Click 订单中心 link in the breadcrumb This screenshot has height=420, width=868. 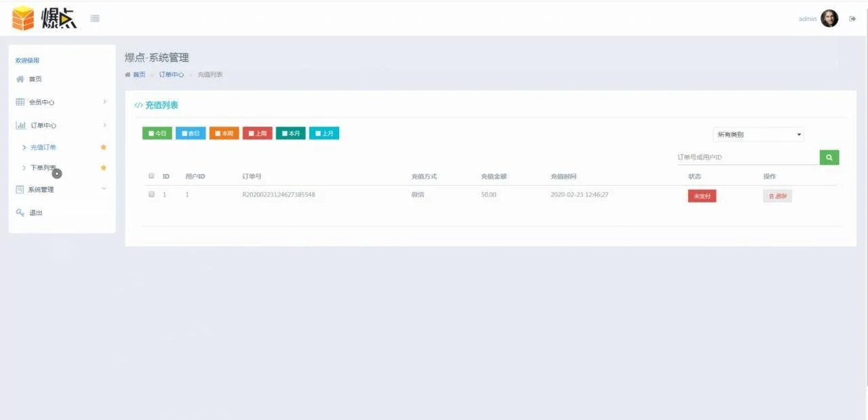pyautogui.click(x=171, y=75)
